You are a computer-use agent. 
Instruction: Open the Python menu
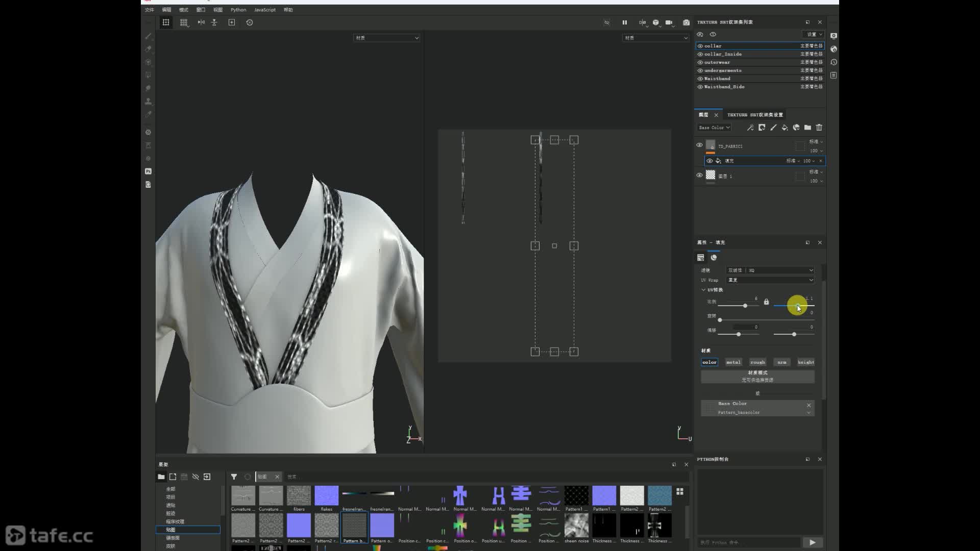pyautogui.click(x=238, y=10)
